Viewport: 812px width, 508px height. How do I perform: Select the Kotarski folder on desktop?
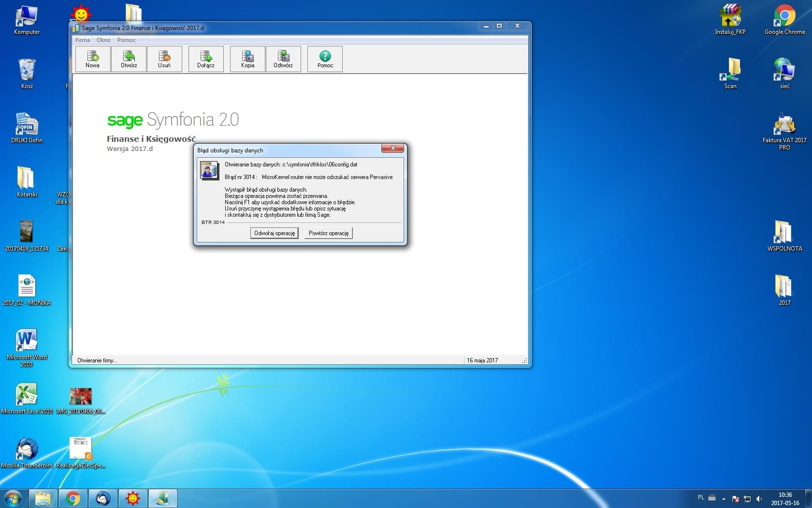click(27, 182)
